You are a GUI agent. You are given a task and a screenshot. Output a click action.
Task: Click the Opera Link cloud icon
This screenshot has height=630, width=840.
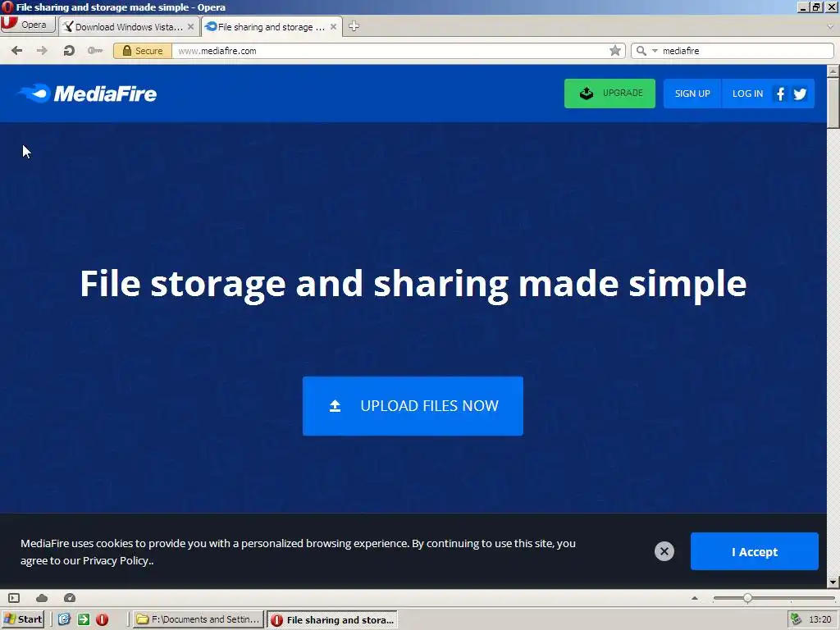click(42, 598)
